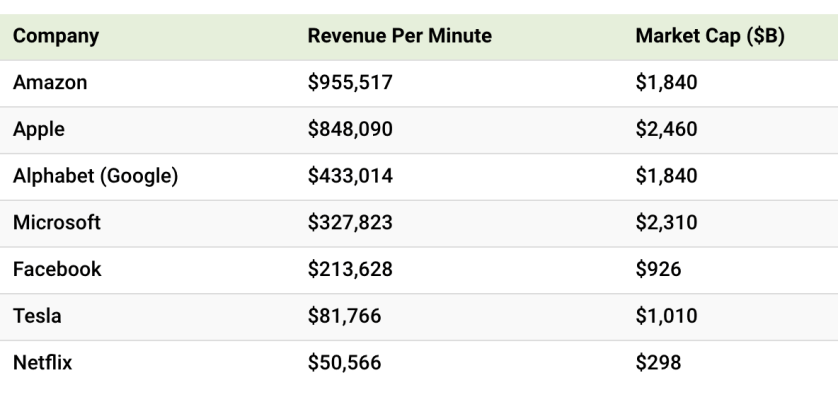Viewport: 838px width, 402px height.
Task: Select the Tesla company cell
Action: click(x=37, y=316)
